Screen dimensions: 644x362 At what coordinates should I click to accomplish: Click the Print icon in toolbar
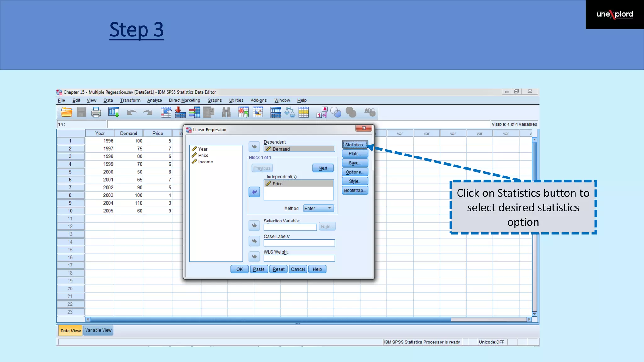96,112
